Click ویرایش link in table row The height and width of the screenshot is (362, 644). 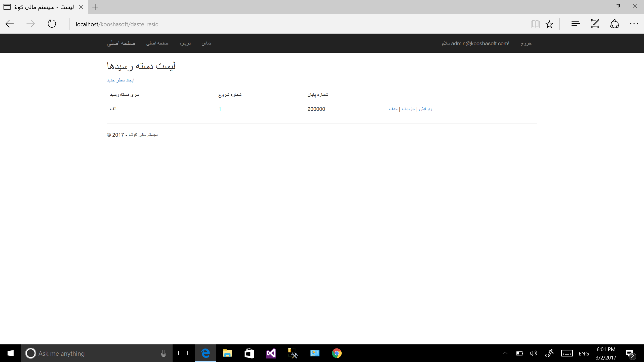[426, 109]
